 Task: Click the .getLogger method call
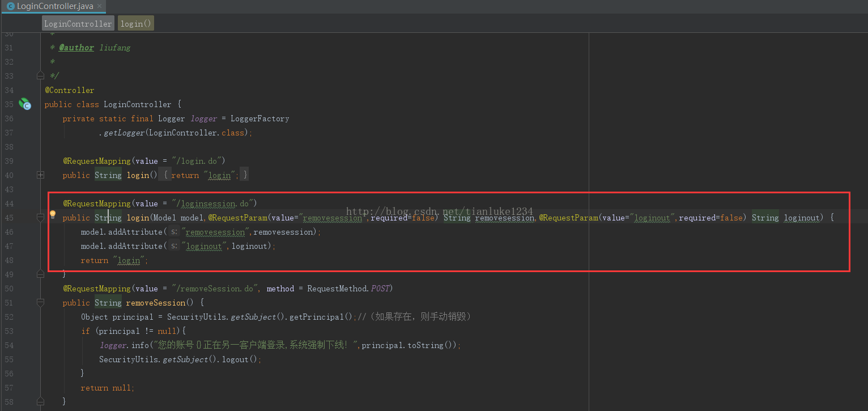tap(122, 133)
